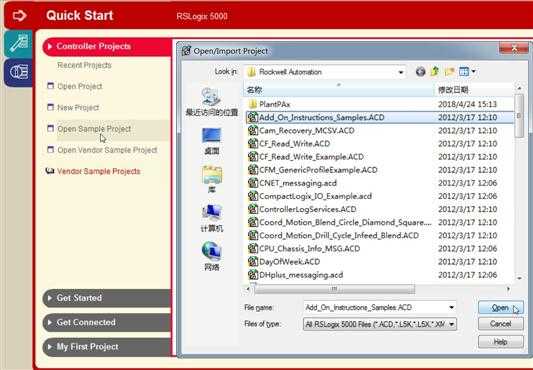Open the tools wrench sidebar tab icon
The image size is (533, 370).
point(19,44)
